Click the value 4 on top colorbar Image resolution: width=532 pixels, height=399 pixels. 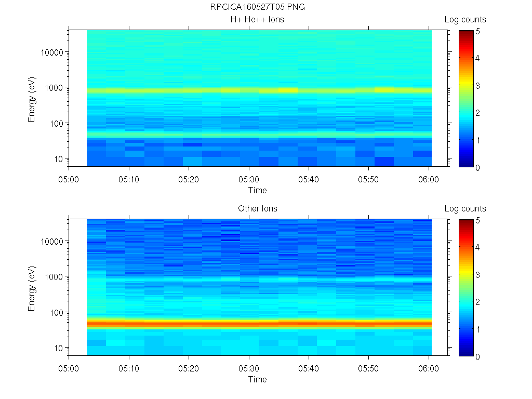[478, 58]
